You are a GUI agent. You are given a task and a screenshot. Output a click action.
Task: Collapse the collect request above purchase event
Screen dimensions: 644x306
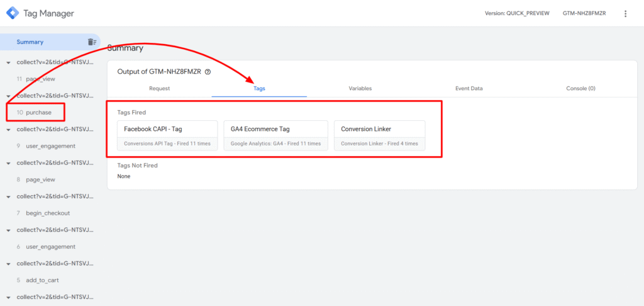(8, 96)
